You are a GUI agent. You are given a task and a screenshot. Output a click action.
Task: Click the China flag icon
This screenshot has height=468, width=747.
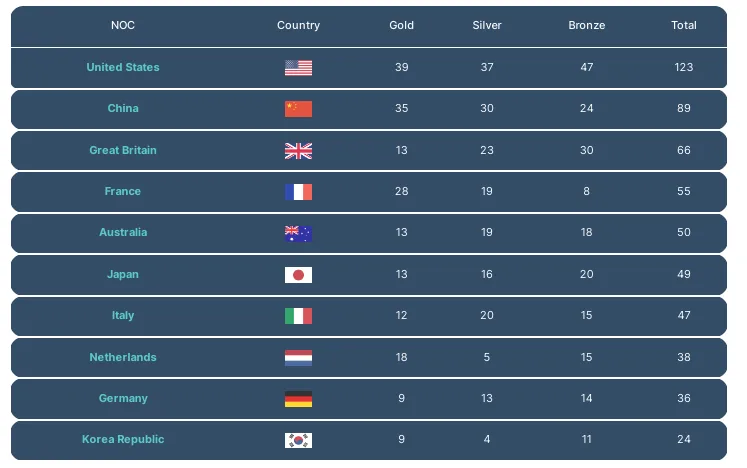(x=298, y=109)
